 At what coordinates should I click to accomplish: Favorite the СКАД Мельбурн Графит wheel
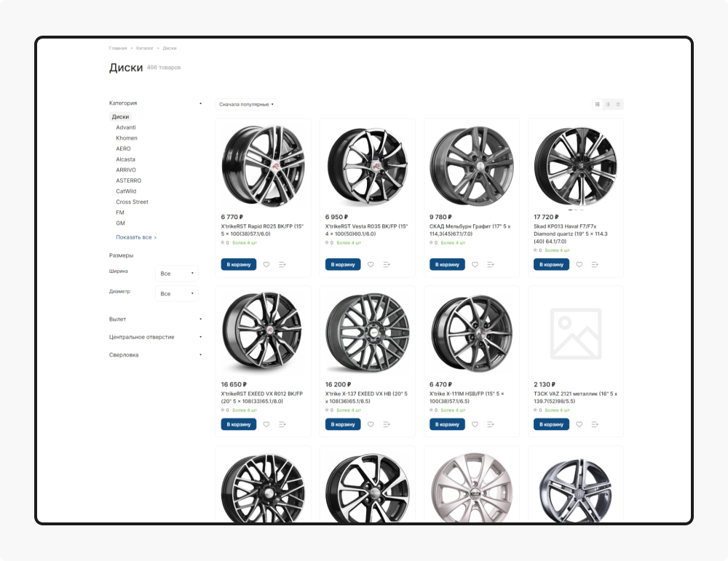(475, 264)
